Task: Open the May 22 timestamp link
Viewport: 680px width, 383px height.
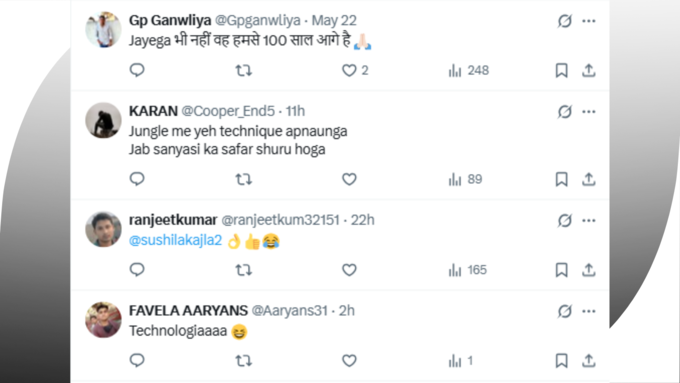Action: tap(334, 20)
